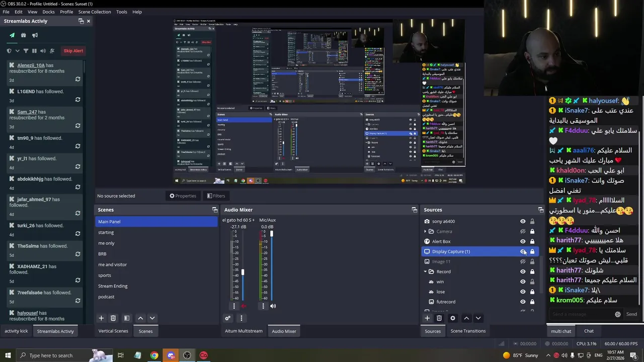Move the selected scene down
Screen dimensions: 644x362
click(152, 318)
